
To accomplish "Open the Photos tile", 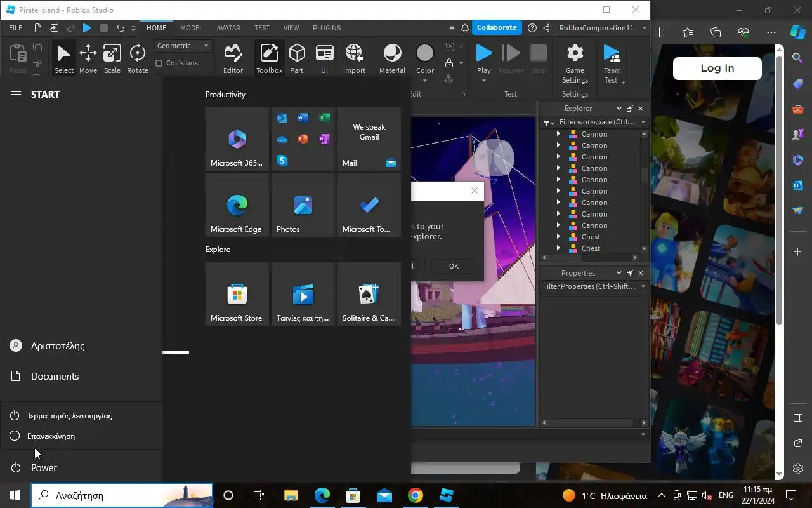I will pos(303,205).
